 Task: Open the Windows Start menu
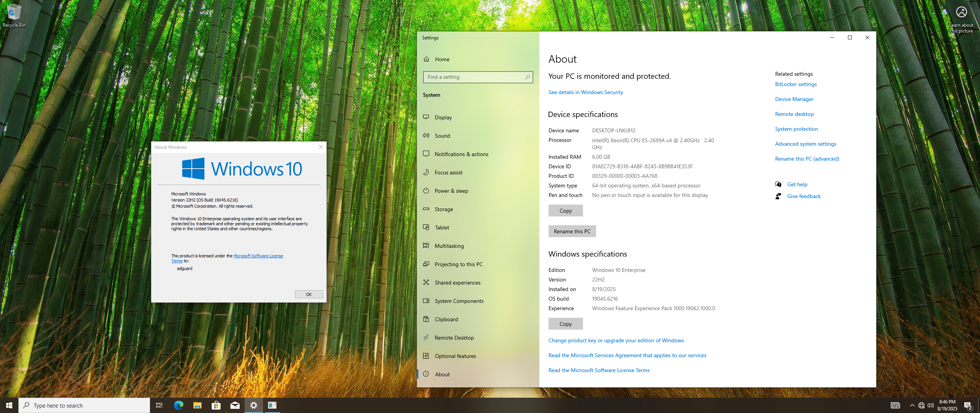(9, 405)
